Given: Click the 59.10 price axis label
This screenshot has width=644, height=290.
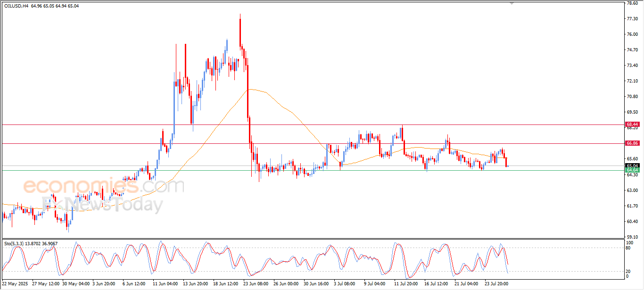Looking at the screenshot, I should tap(632, 237).
